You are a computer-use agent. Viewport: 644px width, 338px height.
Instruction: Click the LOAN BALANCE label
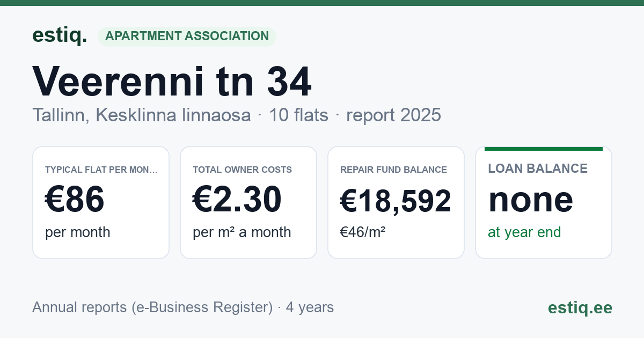538,168
